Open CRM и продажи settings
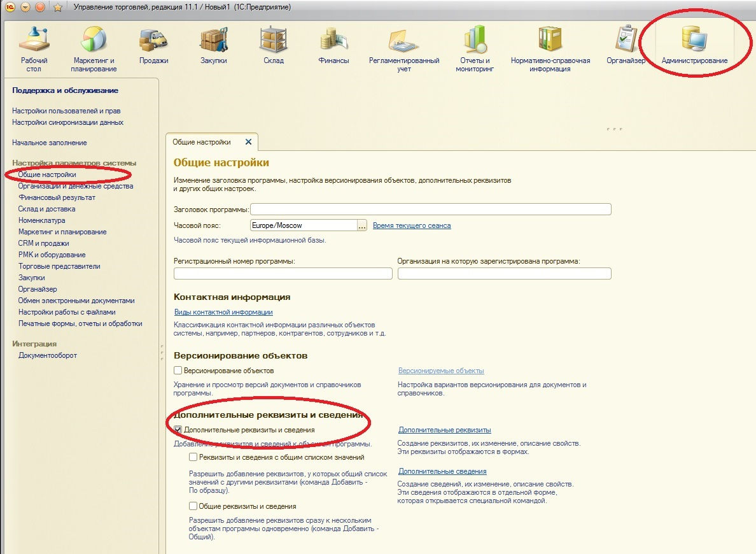 coord(43,244)
